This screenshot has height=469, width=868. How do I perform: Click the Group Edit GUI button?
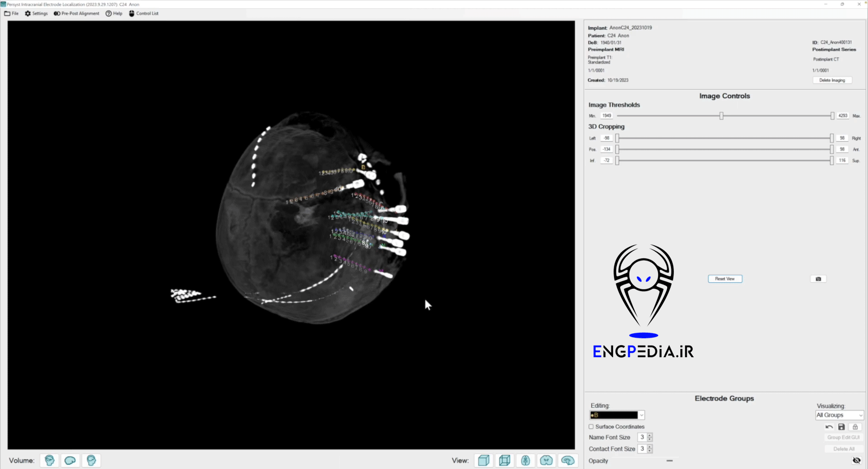coord(843,438)
